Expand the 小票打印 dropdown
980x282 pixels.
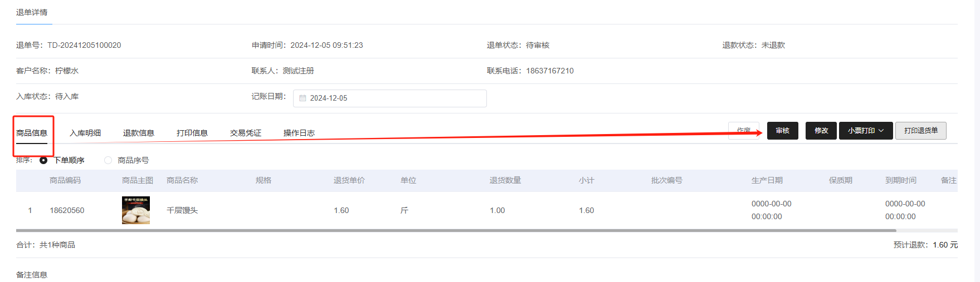(866, 131)
